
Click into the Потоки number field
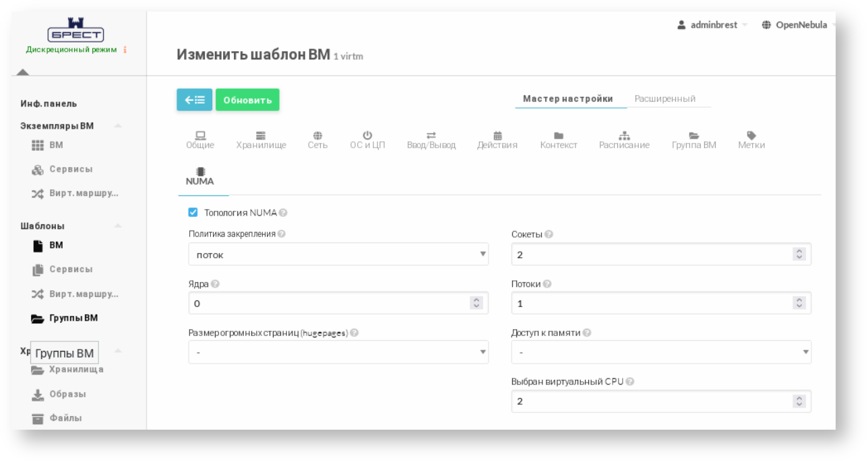(x=661, y=303)
